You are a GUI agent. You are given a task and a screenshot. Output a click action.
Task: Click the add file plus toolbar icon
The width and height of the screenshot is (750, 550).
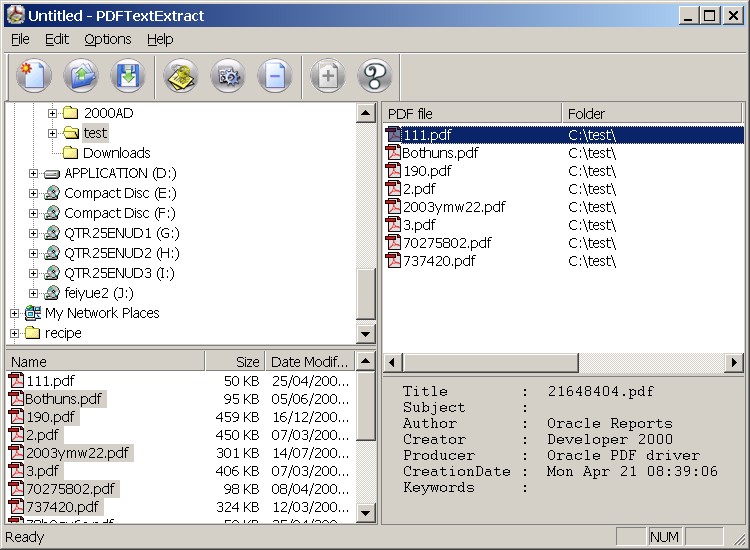pos(328,76)
